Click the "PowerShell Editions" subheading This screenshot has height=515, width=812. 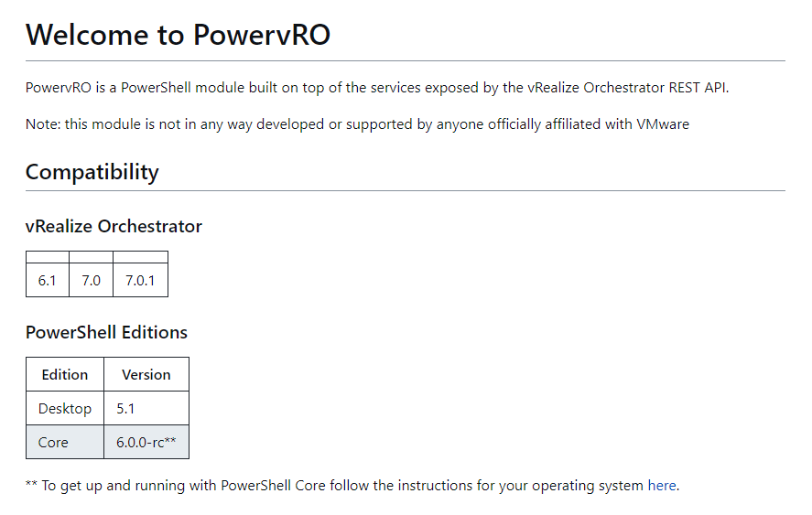click(x=106, y=332)
